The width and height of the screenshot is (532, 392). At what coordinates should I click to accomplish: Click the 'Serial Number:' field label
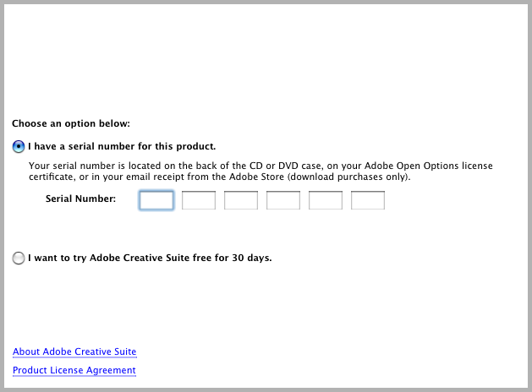click(x=80, y=199)
